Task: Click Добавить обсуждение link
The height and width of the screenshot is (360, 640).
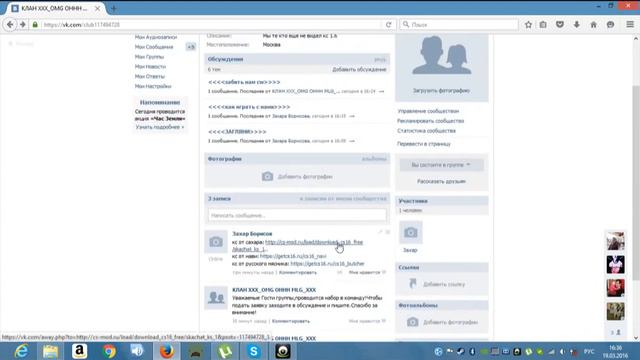Action: [x=359, y=69]
